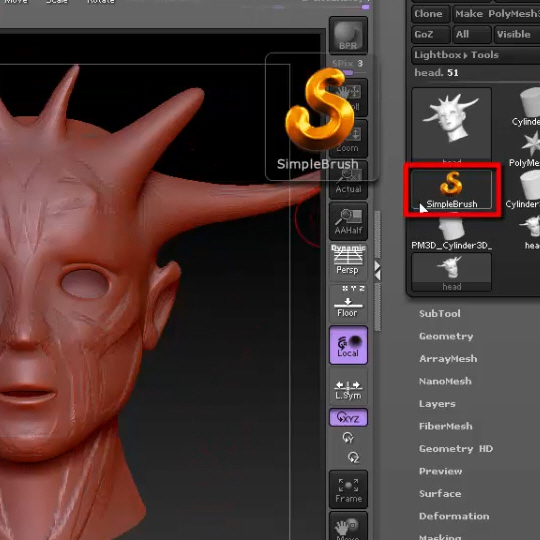Select the PM3D_Cylinder3D tool
Screen dimensions: 540x540
451,231
